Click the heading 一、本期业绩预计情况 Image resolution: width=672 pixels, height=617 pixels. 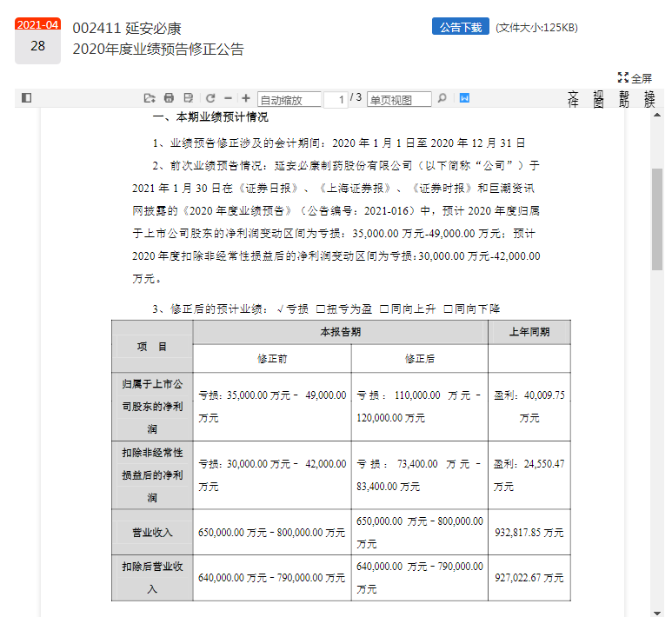(x=210, y=117)
